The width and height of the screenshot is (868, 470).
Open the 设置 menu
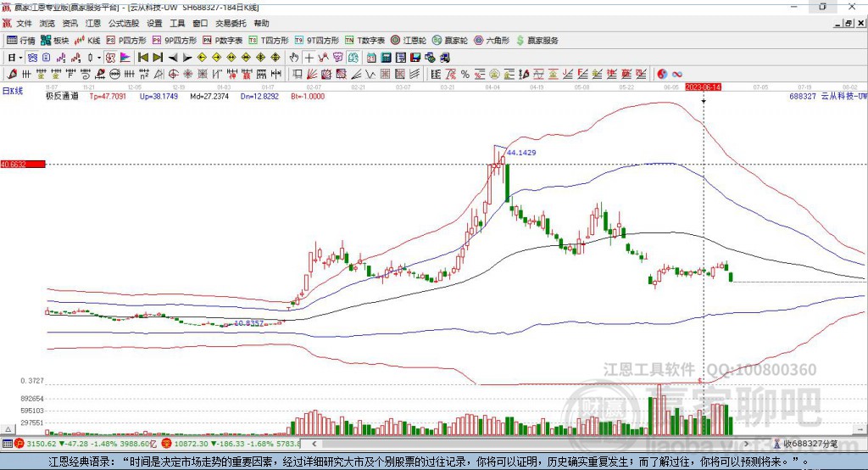coord(154,23)
